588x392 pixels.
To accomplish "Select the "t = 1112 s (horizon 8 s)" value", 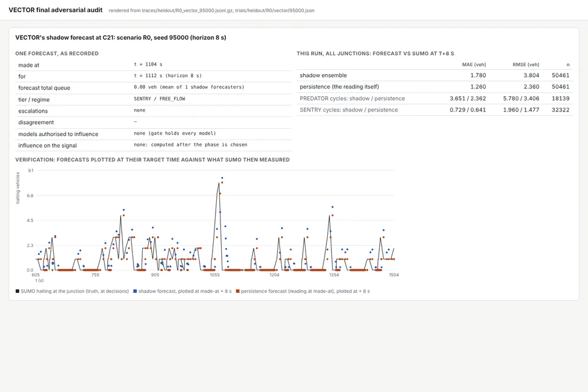I will point(168,76).
